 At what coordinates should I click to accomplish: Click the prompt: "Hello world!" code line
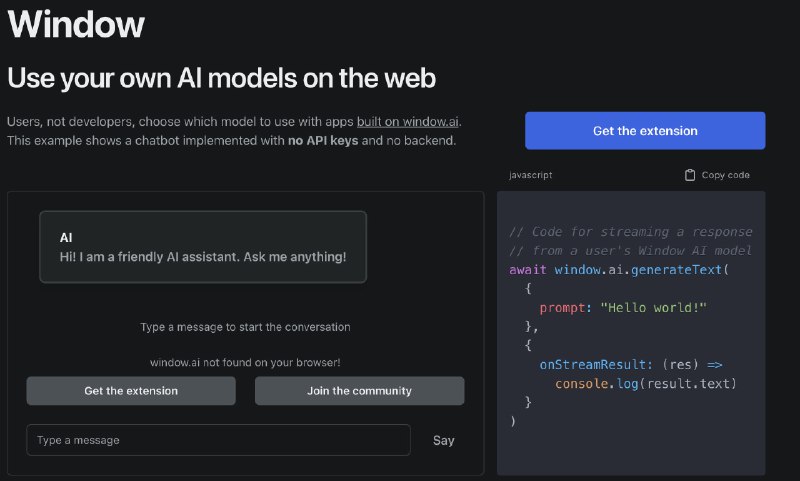pos(623,308)
